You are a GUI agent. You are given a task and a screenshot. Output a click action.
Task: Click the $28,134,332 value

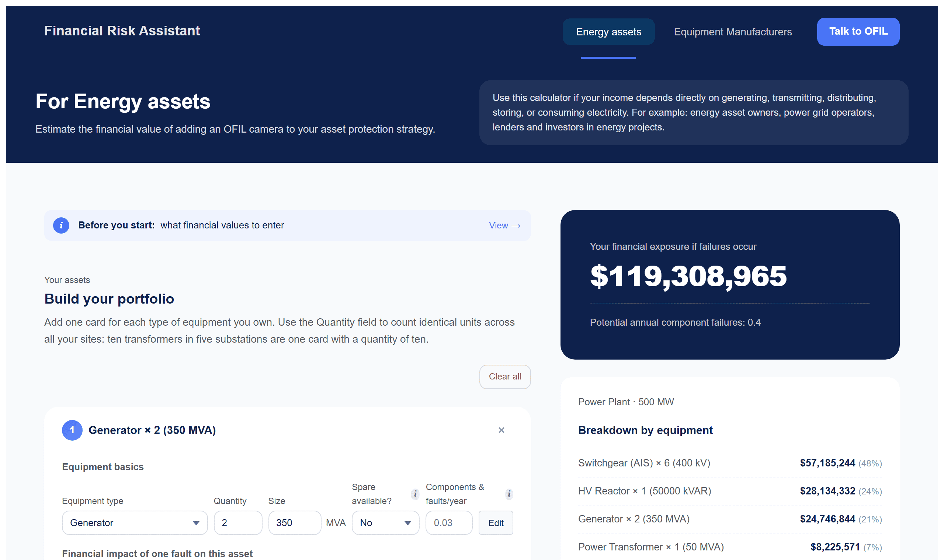pyautogui.click(x=828, y=491)
